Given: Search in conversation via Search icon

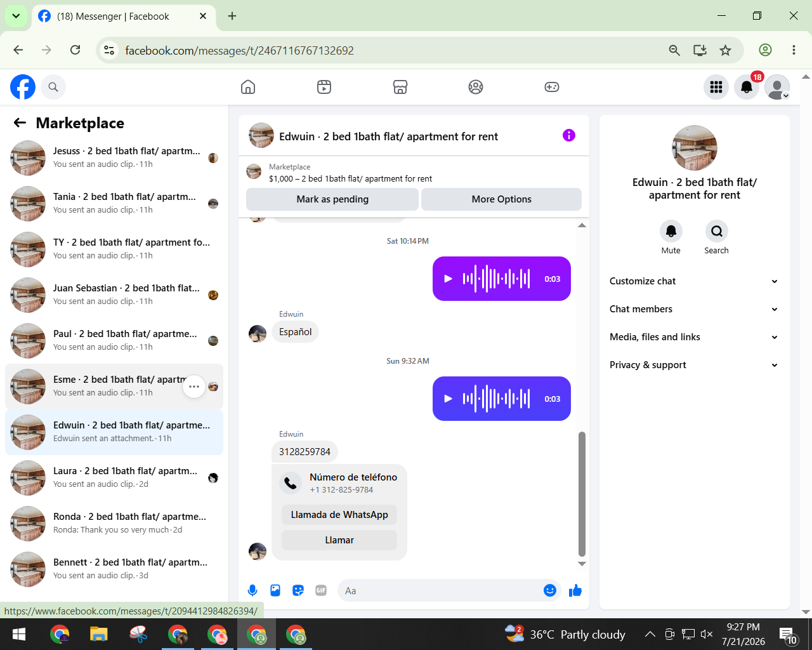Looking at the screenshot, I should pyautogui.click(x=717, y=231).
